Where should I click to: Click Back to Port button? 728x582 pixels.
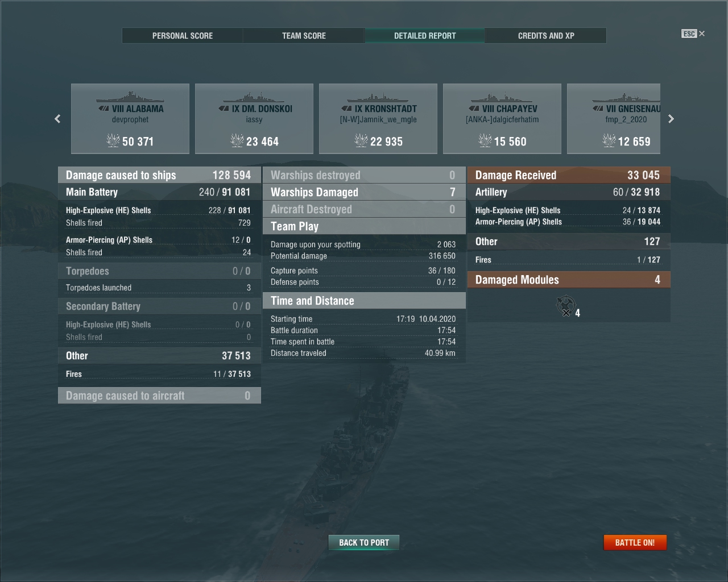(x=364, y=543)
